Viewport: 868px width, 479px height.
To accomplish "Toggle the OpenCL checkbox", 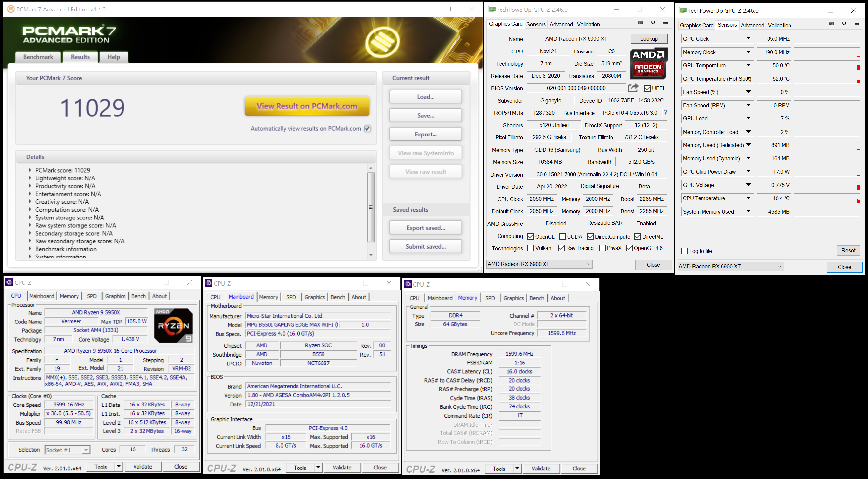I will point(530,237).
